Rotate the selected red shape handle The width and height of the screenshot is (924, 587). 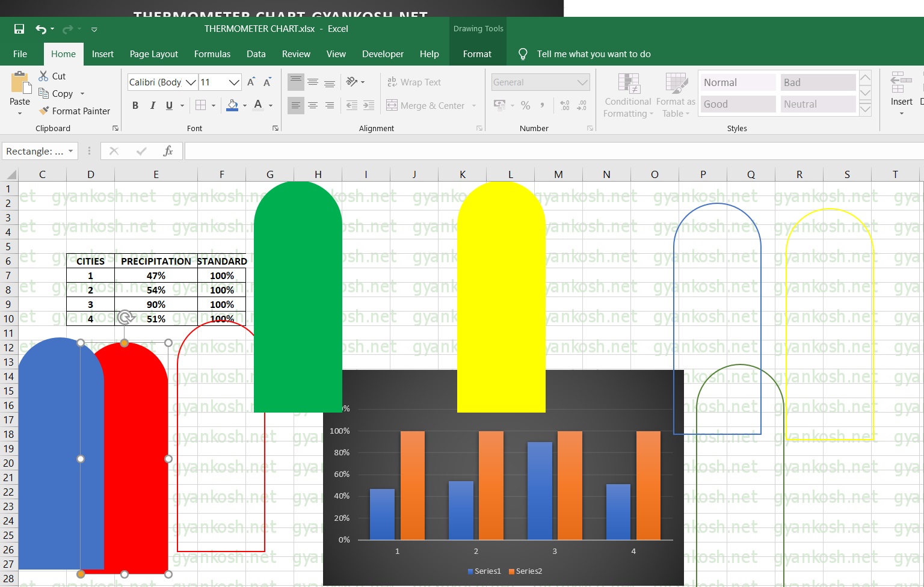[x=125, y=318]
